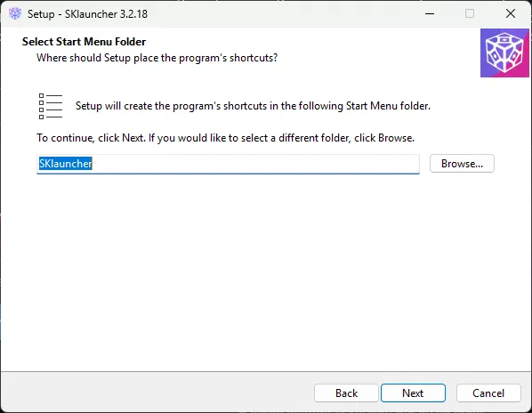This screenshot has height=413, width=532.
Task: Click the 'Select Start Menu Folder' heading
Action: point(84,42)
